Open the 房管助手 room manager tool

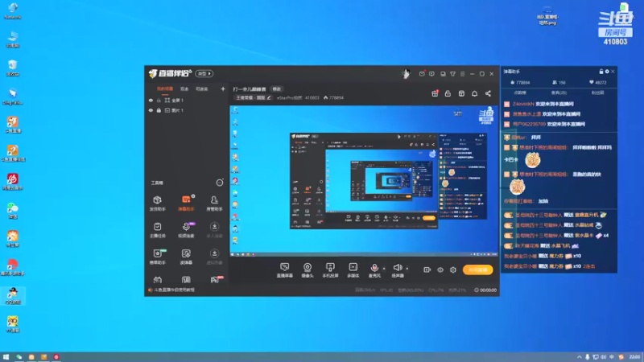214,203
